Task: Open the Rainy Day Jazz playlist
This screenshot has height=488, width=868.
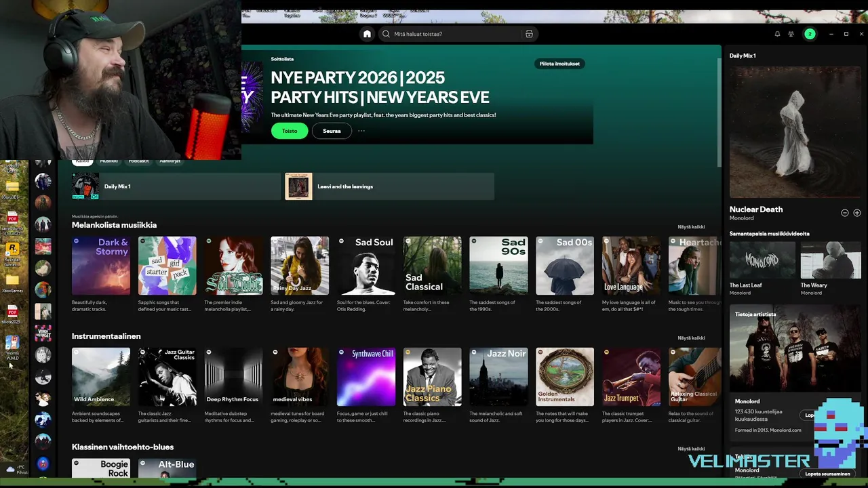Action: coord(300,266)
